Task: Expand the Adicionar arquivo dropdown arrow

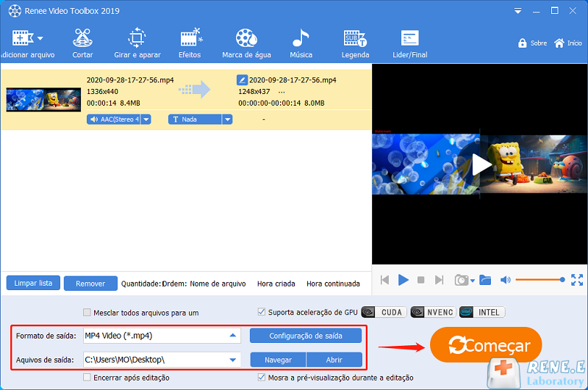Action: (x=40, y=38)
